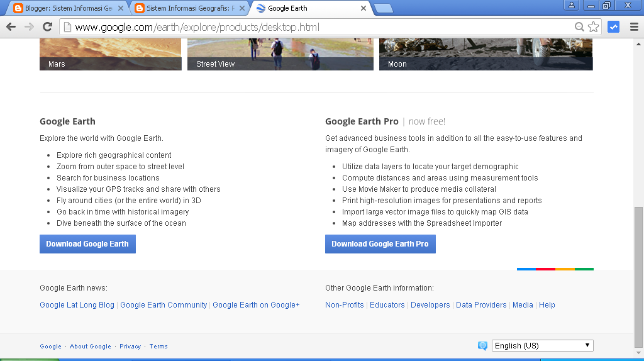Click the address bar URL field
The height and width of the screenshot is (361, 644).
[x=314, y=27]
